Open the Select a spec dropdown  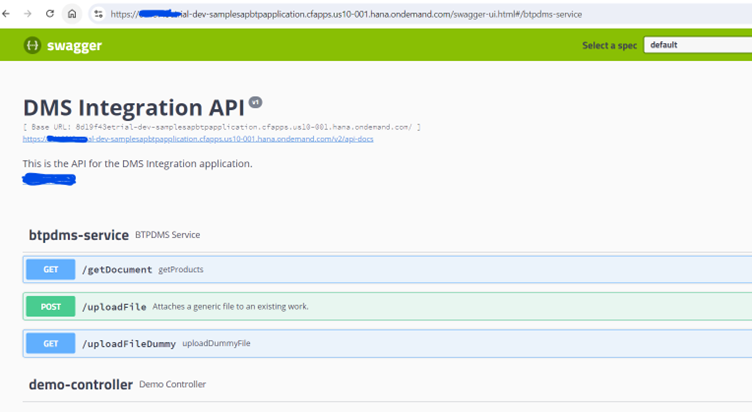tap(697, 45)
